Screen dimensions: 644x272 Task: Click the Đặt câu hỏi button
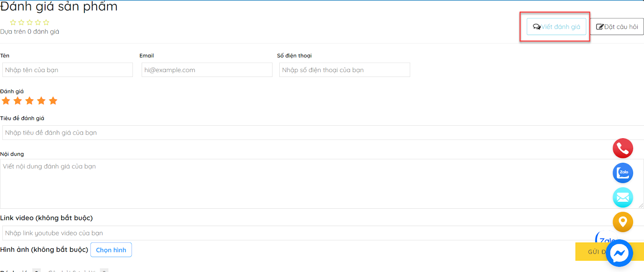point(617,27)
